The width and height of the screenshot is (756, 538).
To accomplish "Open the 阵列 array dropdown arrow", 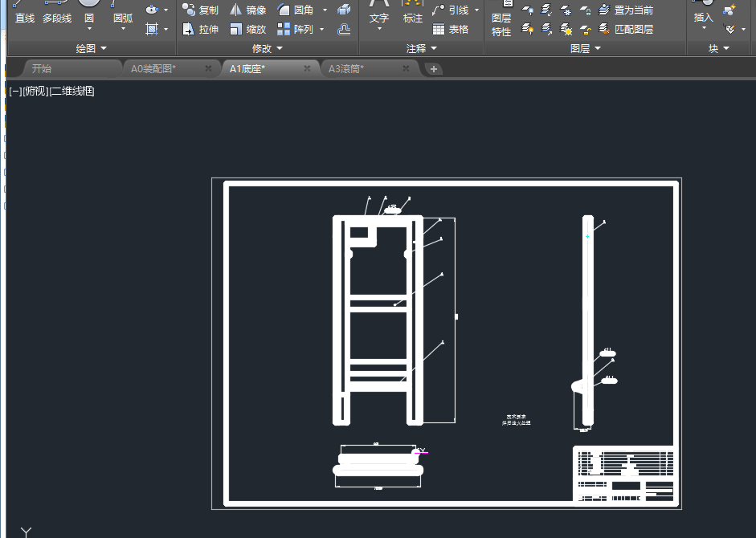I will point(321,30).
